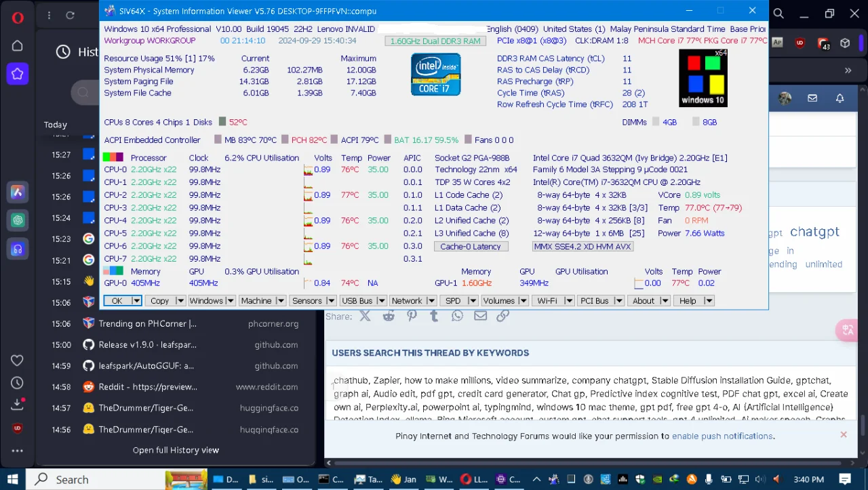This screenshot has height=490, width=868.
Task: Open the SPD menu
Action: tap(453, 301)
